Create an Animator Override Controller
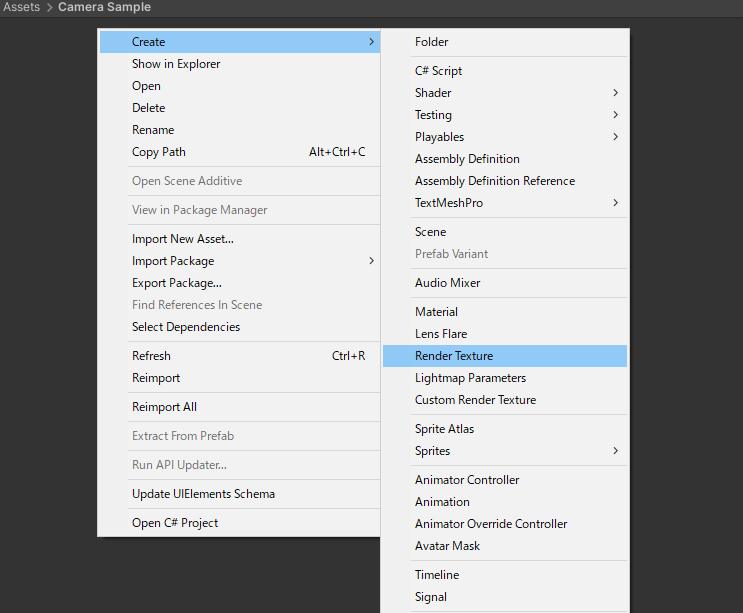Image resolution: width=743 pixels, height=613 pixels. 505,524
